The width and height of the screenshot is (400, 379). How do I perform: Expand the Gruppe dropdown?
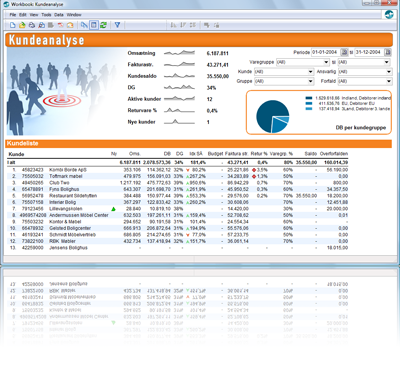point(311,81)
